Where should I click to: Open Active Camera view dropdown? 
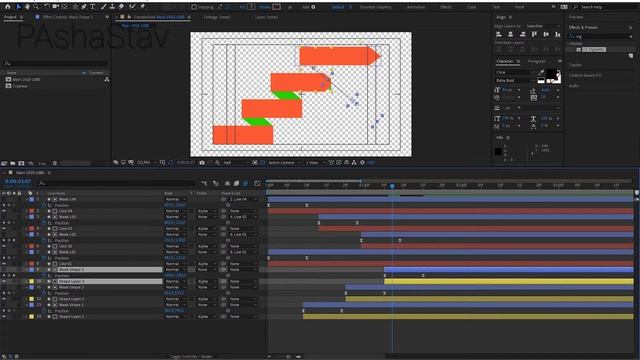(x=283, y=162)
